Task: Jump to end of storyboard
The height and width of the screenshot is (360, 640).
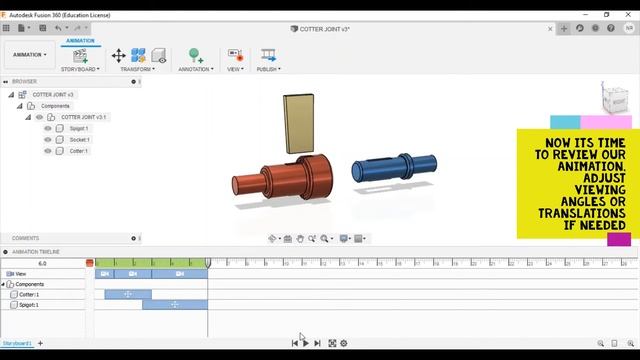Action: 317,344
